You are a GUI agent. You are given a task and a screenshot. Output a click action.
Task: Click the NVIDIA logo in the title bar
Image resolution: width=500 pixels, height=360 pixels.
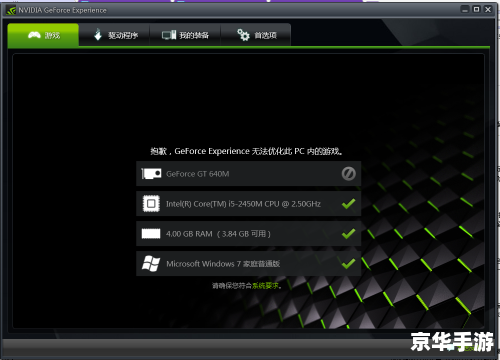[11, 10]
